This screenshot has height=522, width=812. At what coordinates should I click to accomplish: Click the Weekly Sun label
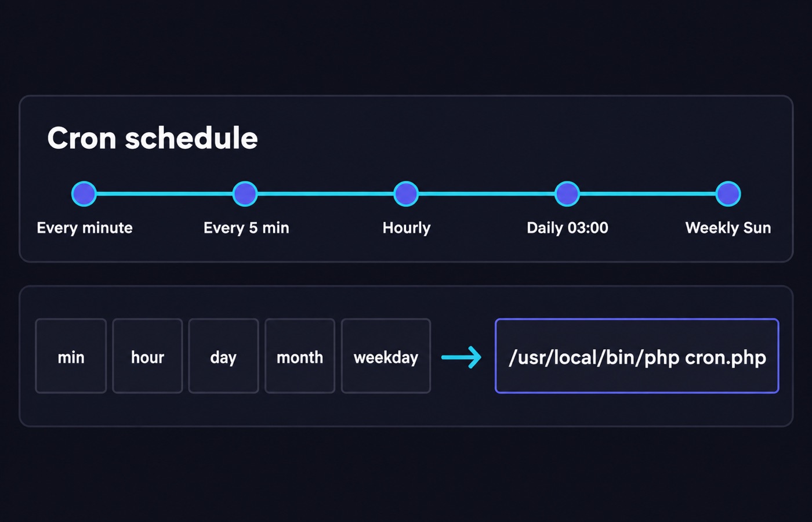pyautogui.click(x=728, y=228)
